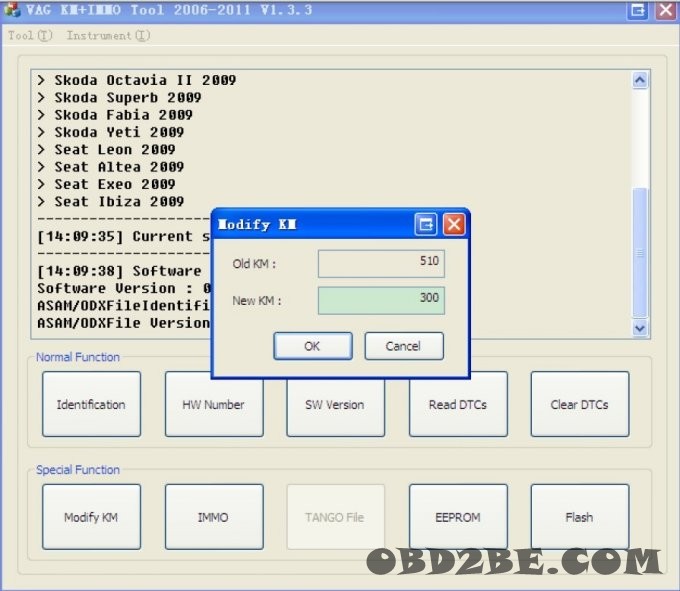Select log line Seat Leon 2009
The image size is (680, 591).
(x=106, y=150)
